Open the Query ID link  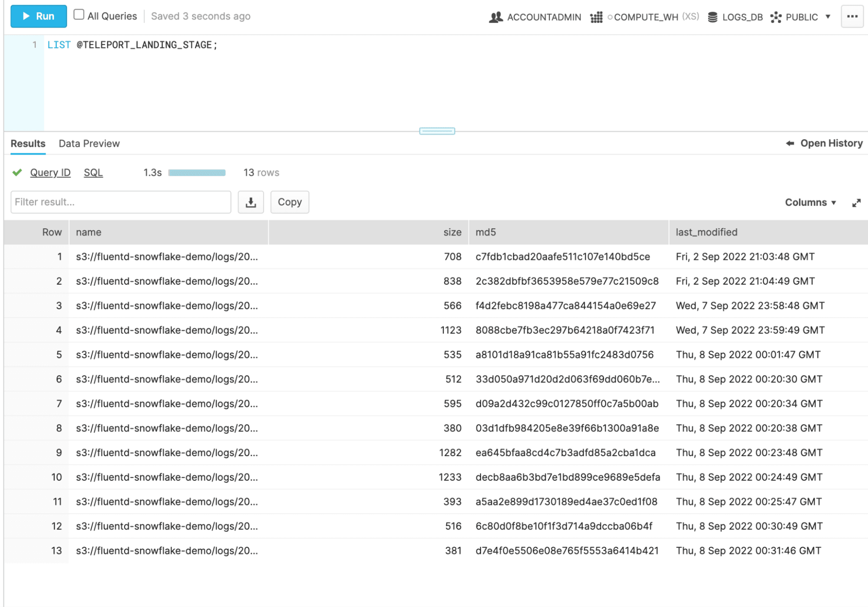click(x=50, y=173)
